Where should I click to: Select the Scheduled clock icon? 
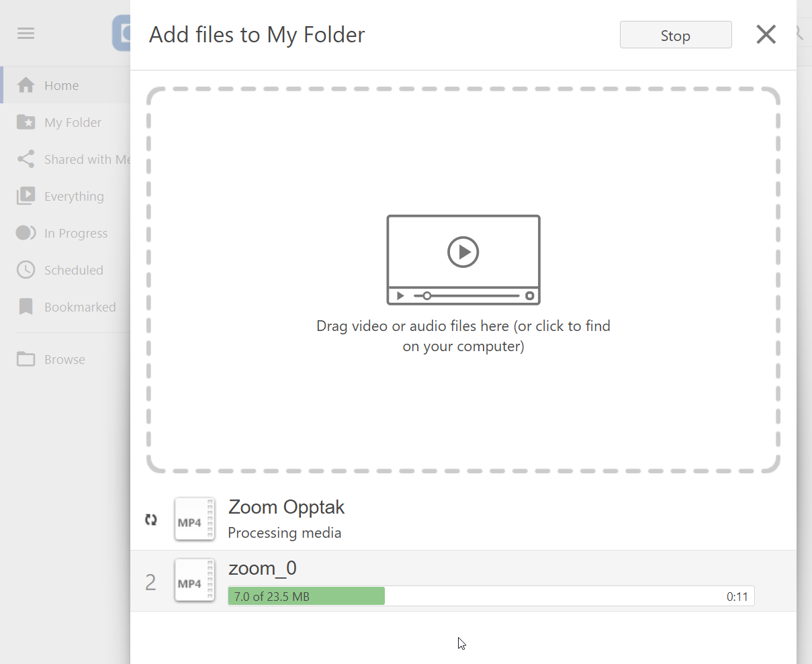(26, 270)
